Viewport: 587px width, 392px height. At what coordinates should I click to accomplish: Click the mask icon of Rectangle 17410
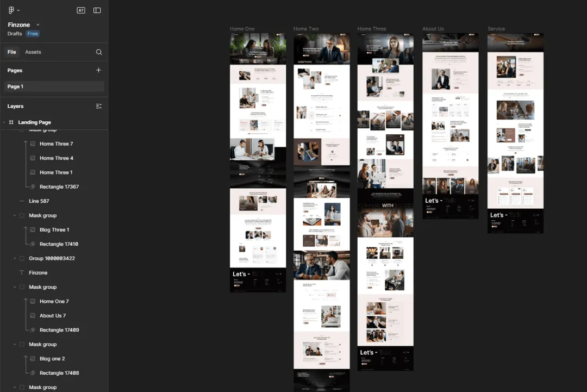click(33, 244)
